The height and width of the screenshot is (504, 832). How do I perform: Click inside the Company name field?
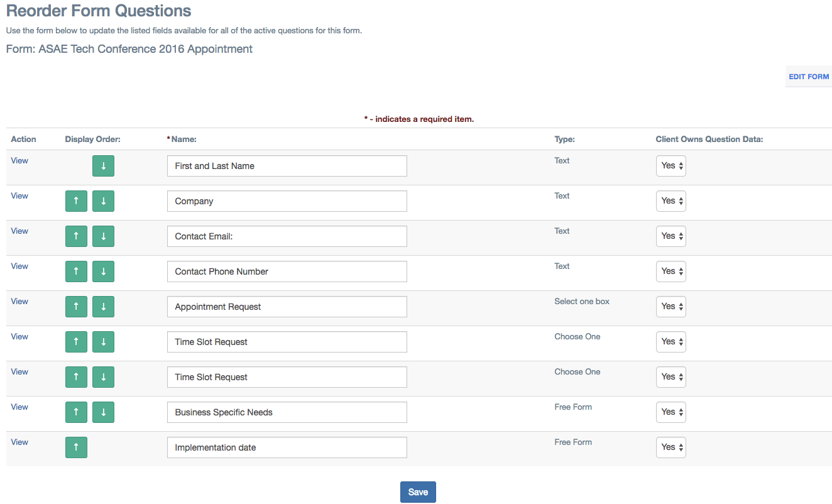coord(287,200)
